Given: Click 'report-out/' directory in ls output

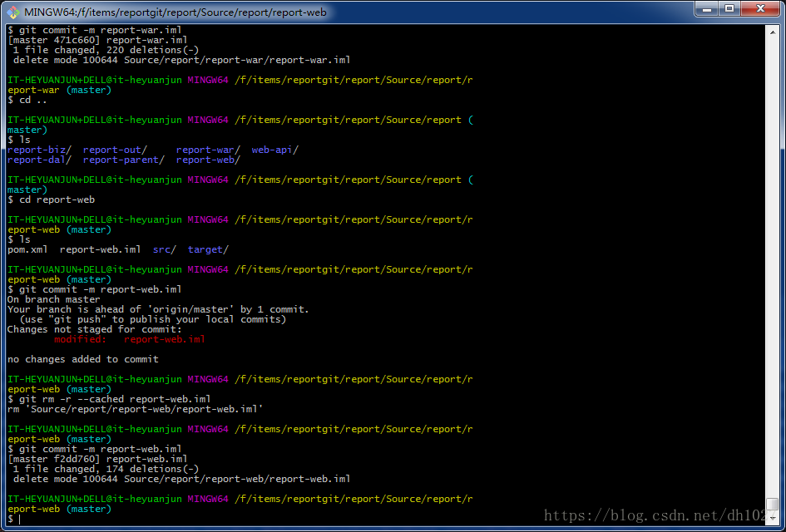Looking at the screenshot, I should pyautogui.click(x=115, y=150).
